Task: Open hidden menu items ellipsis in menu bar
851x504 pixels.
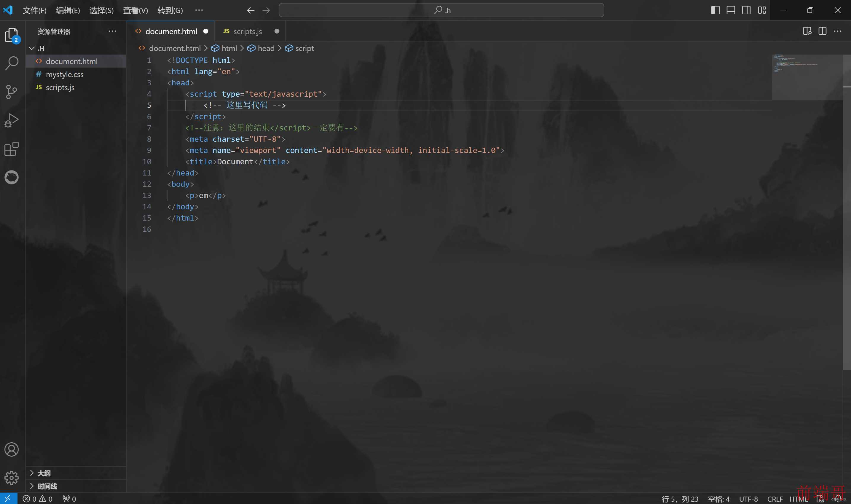Action: tap(199, 10)
